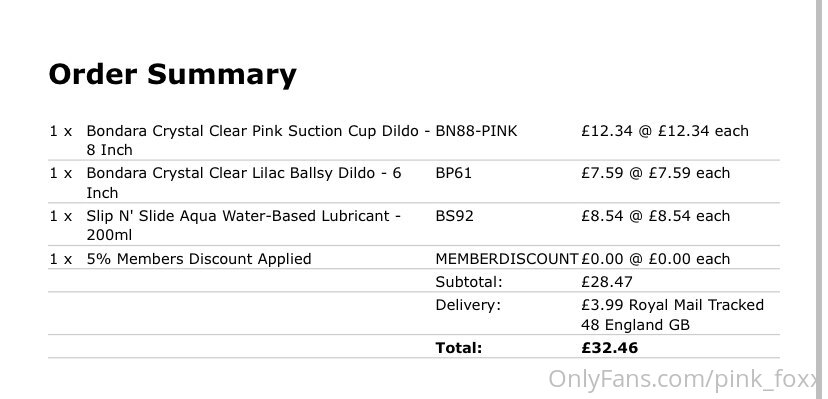Select the Slip N' Slide Lubricant row
This screenshot has width=828, height=399.
(x=413, y=225)
